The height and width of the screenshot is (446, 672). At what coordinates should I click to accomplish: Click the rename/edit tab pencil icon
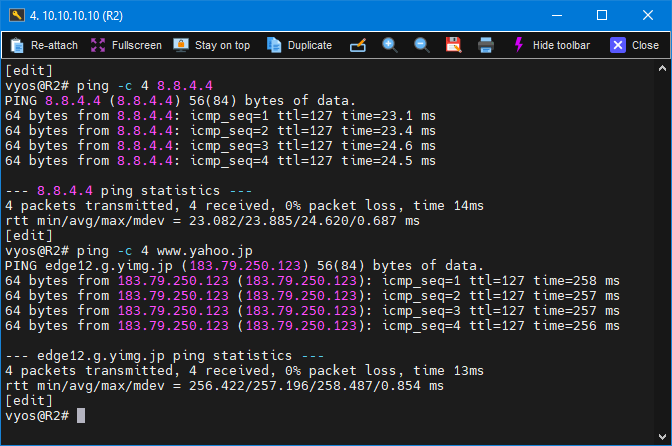coord(358,45)
